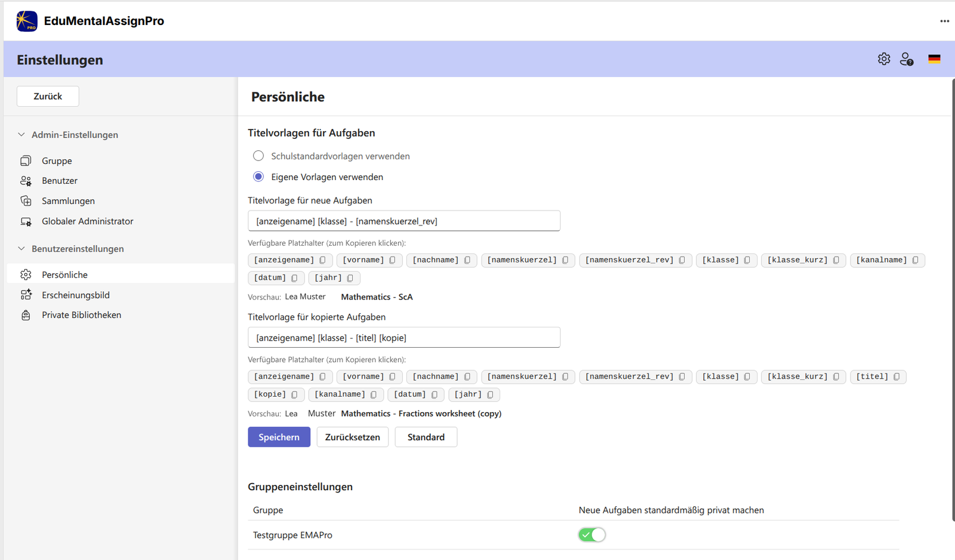Screen dimensions: 955x560
Task: Click the Private Bibliotheken sidebar icon
Action: (x=26, y=315)
